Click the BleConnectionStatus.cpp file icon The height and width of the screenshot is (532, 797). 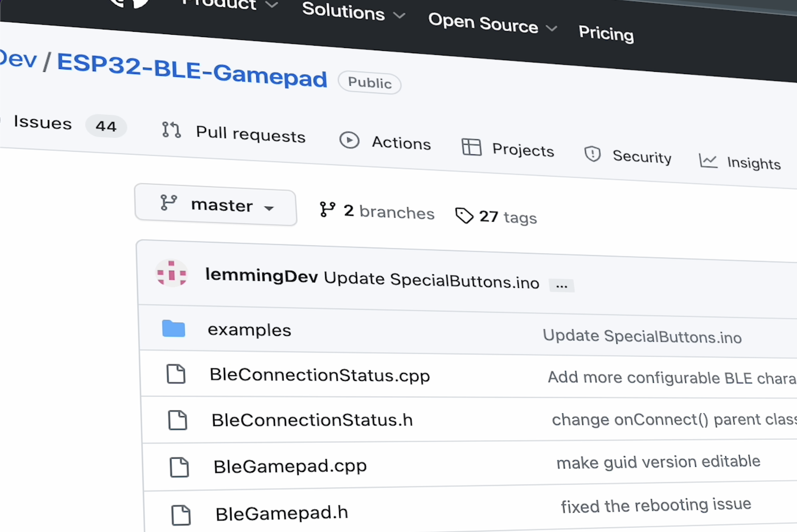point(176,374)
